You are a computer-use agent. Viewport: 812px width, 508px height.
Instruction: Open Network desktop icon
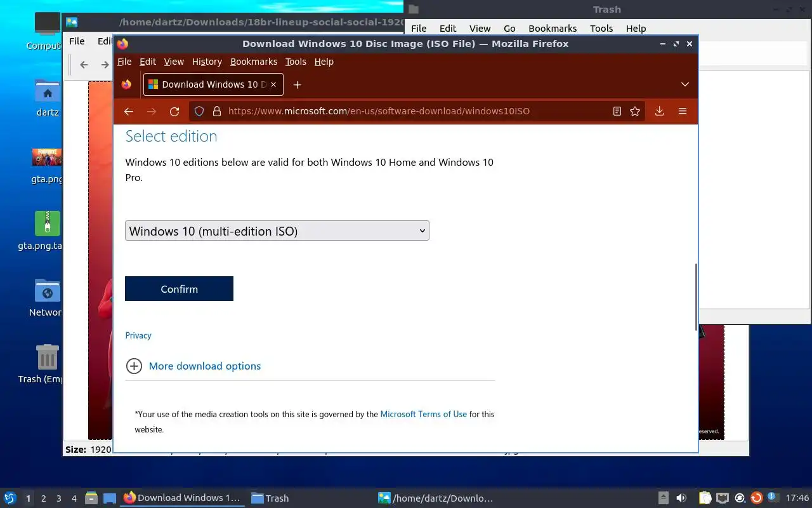pos(46,298)
